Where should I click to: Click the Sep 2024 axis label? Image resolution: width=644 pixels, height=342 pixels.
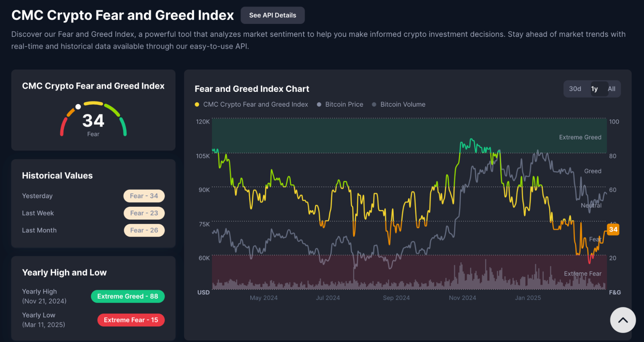tap(396, 298)
